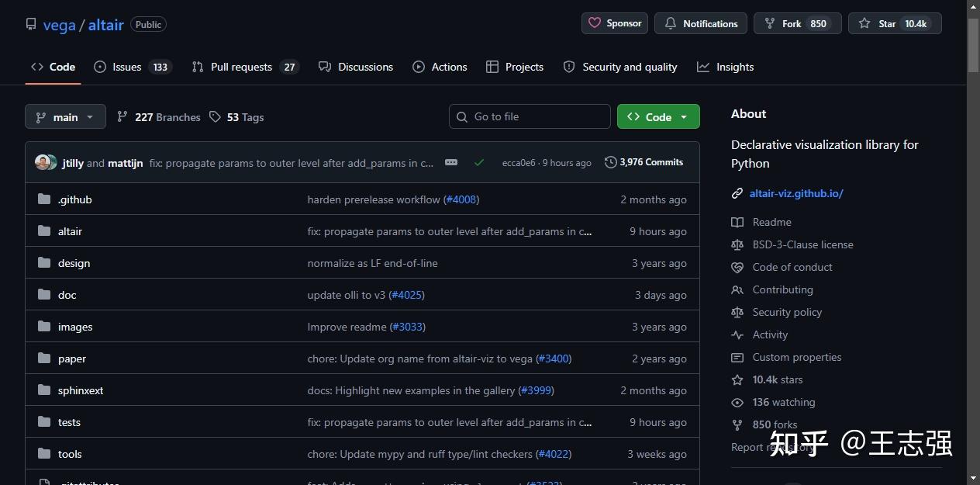980x485 pixels.
Task: Click the jtilly author avatar
Action: (x=43, y=162)
